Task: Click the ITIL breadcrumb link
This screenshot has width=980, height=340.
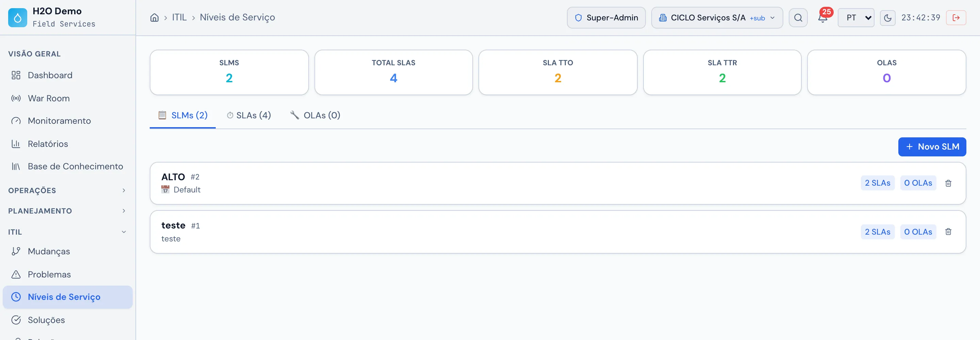Action: point(179,17)
